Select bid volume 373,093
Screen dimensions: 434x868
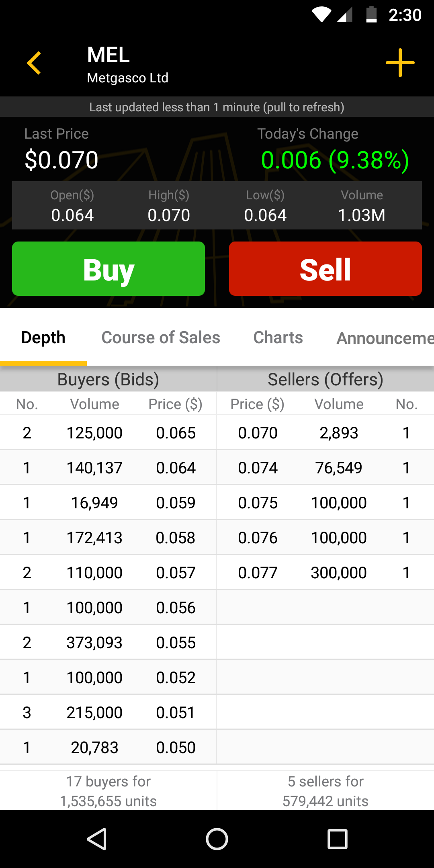(94, 643)
